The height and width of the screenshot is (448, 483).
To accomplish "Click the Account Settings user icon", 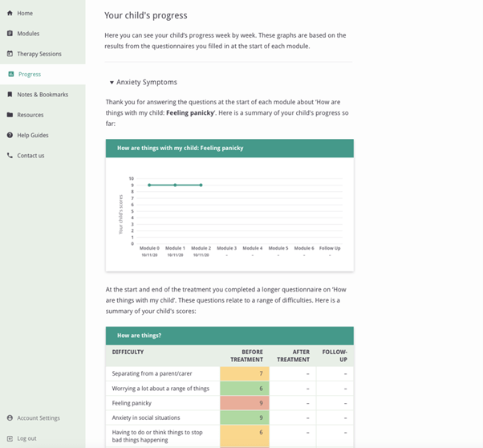I will pyautogui.click(x=10, y=418).
